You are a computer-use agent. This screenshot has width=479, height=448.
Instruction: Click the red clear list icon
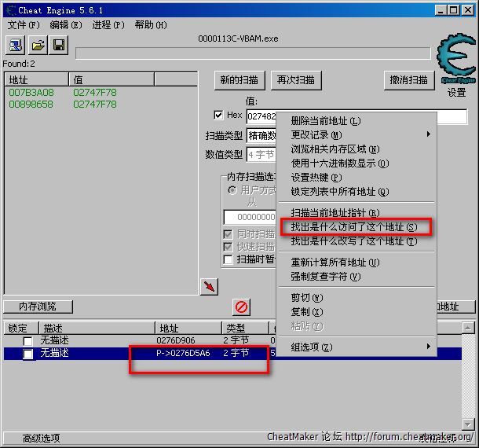pos(242,307)
